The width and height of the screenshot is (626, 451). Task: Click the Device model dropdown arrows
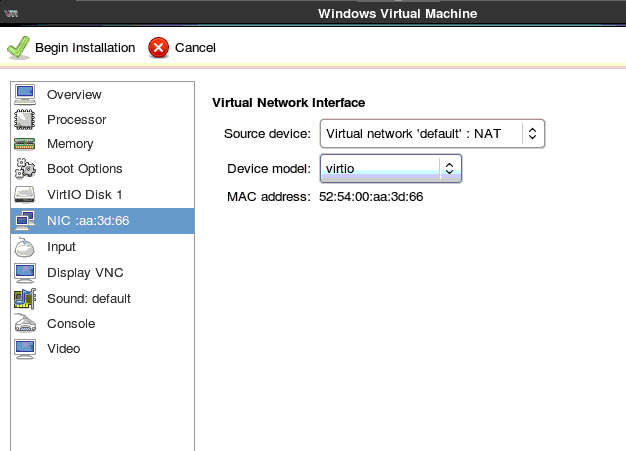pos(450,169)
